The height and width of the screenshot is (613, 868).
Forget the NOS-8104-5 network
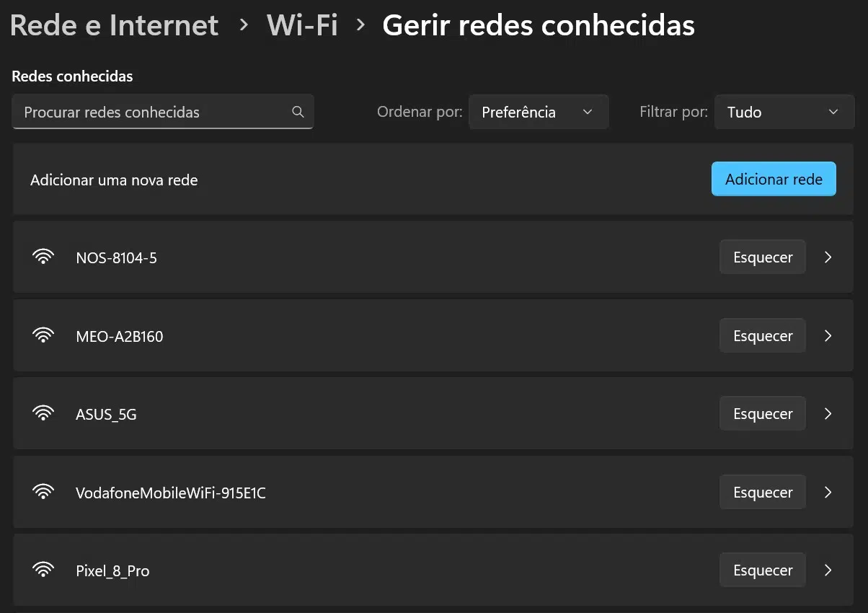coord(762,257)
